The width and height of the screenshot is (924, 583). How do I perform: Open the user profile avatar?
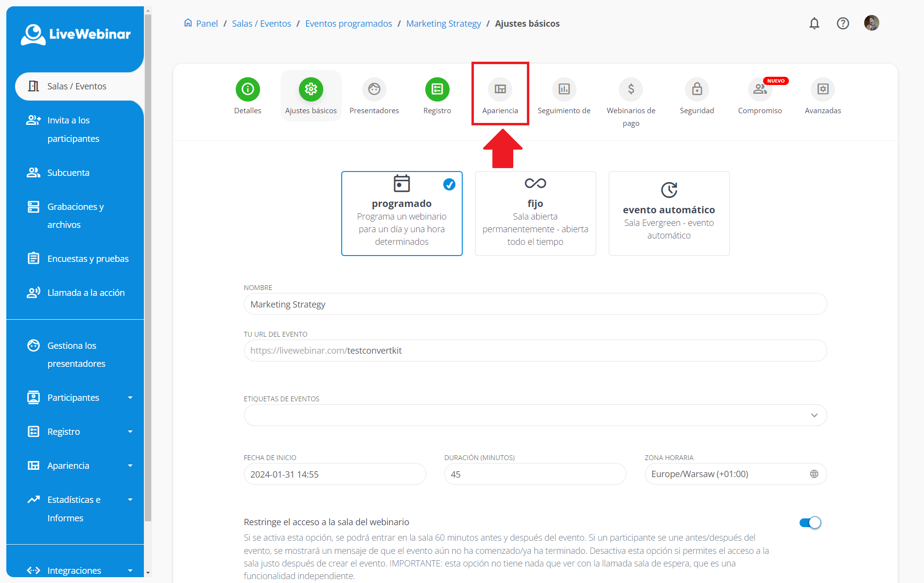(x=871, y=23)
